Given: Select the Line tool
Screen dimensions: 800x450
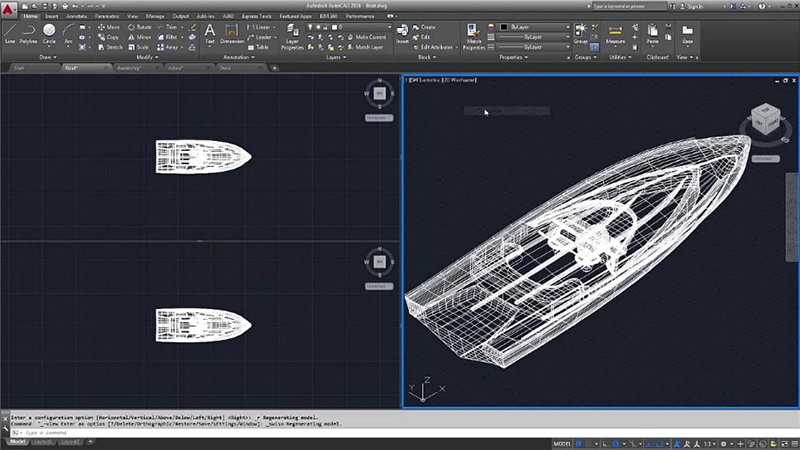Looking at the screenshot, I should (10, 34).
